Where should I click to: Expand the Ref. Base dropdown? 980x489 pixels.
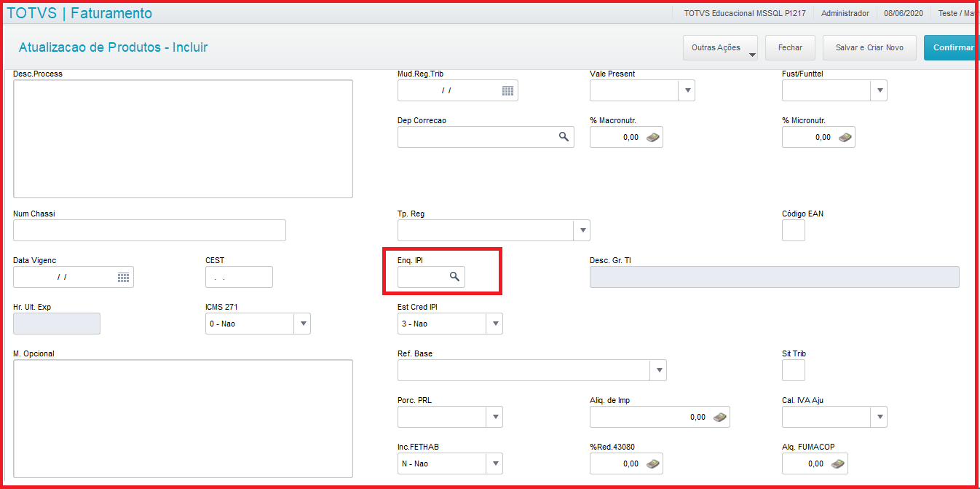coord(658,370)
